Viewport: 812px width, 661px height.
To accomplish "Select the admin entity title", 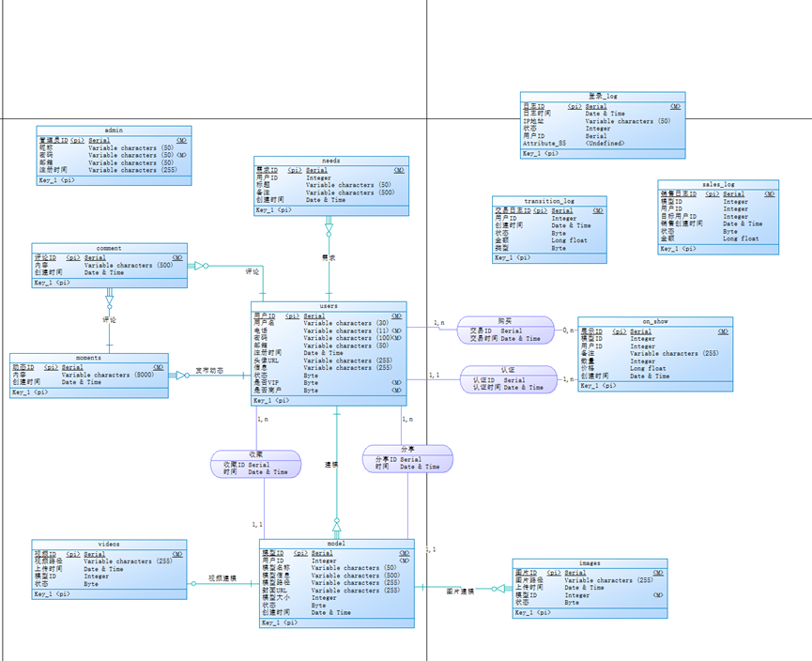I will 114,131.
